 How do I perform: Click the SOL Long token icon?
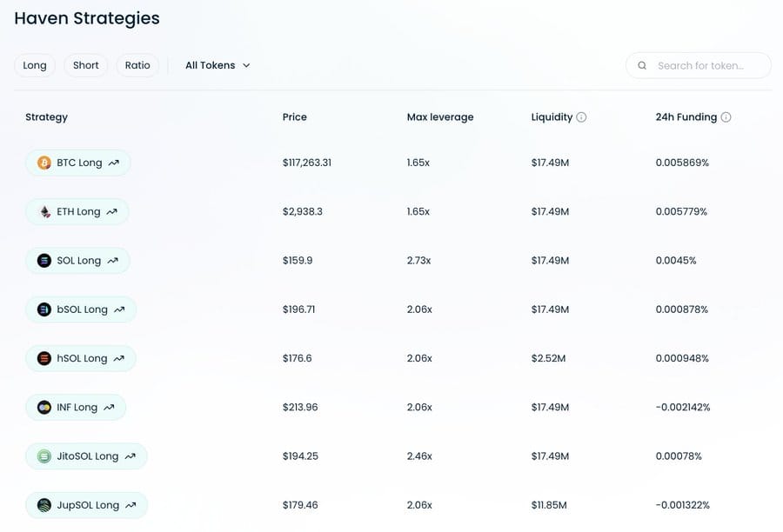pos(44,261)
